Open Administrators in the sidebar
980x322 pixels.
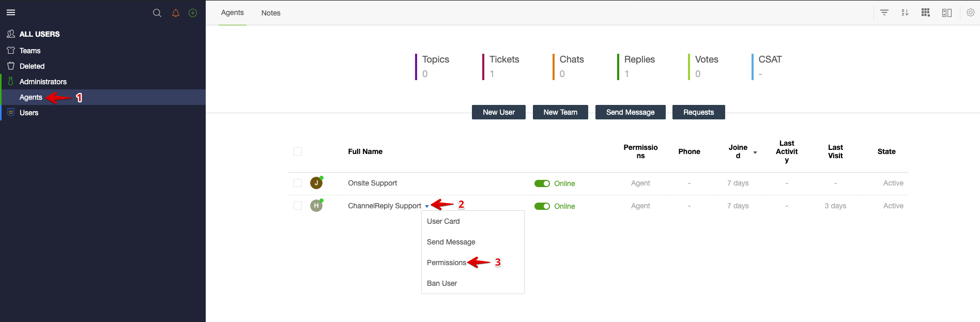(43, 82)
